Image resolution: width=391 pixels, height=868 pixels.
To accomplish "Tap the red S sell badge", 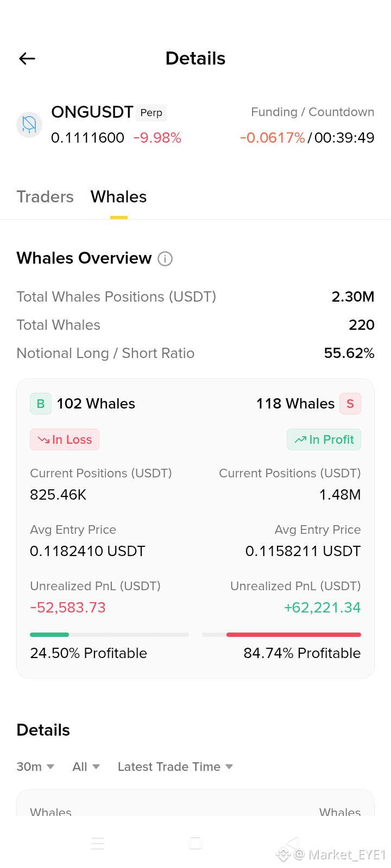I will coord(350,404).
